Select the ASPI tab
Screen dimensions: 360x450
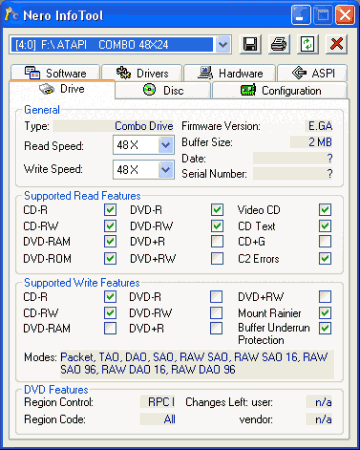313,73
